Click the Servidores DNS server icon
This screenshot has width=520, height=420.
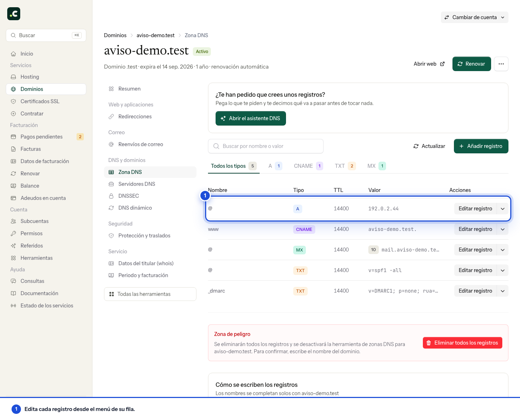tap(111, 184)
